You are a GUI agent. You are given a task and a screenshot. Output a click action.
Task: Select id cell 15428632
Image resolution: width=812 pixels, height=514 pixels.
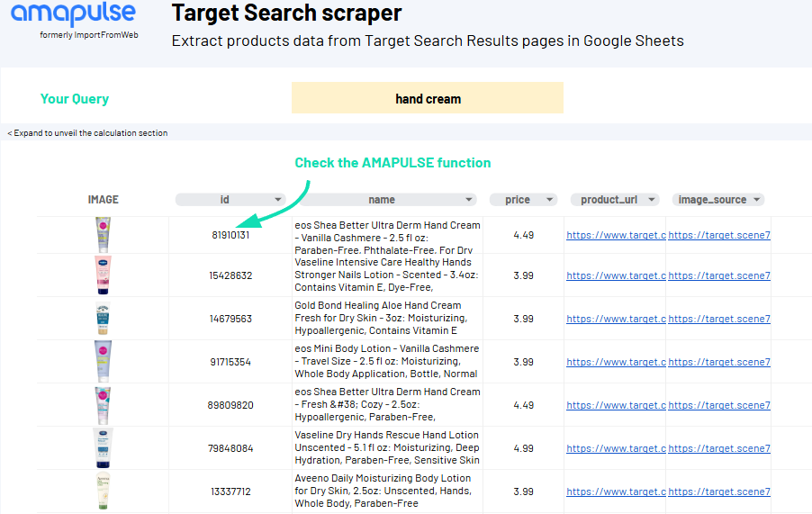point(230,275)
